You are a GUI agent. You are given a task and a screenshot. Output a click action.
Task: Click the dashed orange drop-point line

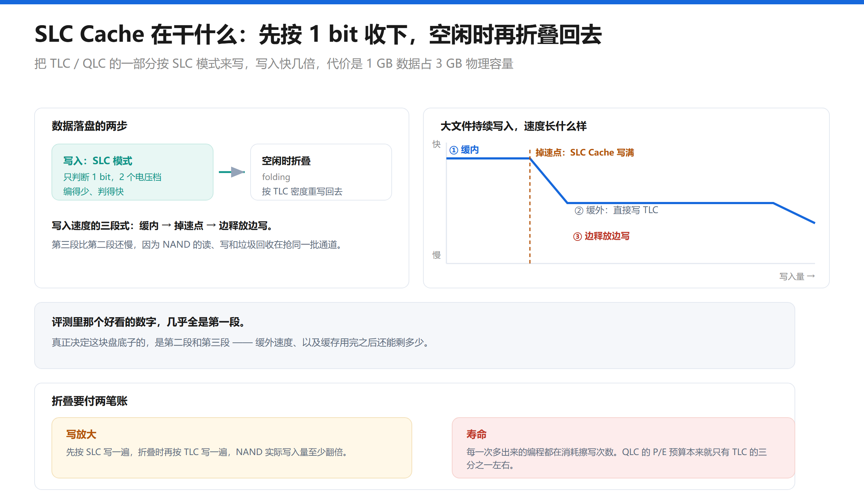pyautogui.click(x=530, y=206)
